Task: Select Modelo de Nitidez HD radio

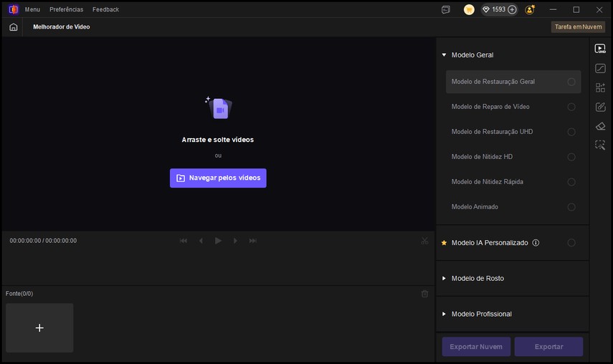Action: coord(571,157)
